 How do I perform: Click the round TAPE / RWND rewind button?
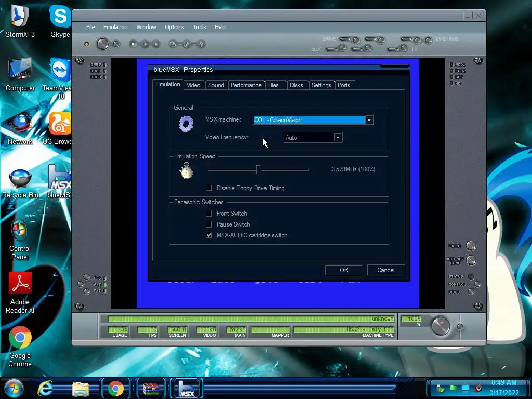[x=429, y=41]
